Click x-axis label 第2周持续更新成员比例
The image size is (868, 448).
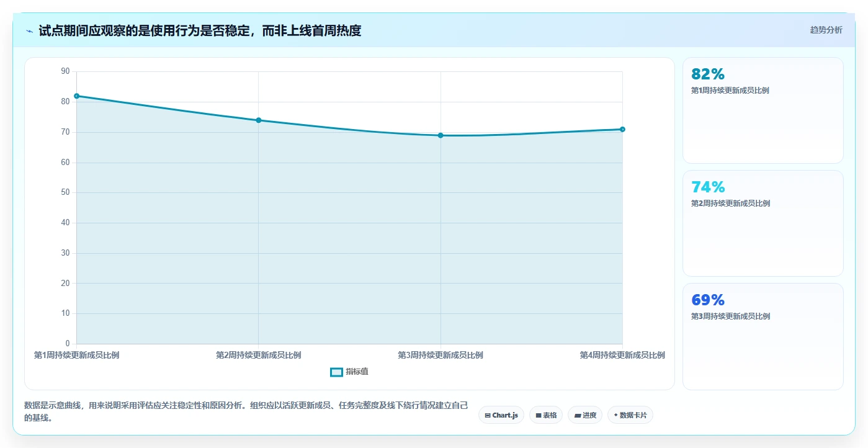pyautogui.click(x=258, y=356)
